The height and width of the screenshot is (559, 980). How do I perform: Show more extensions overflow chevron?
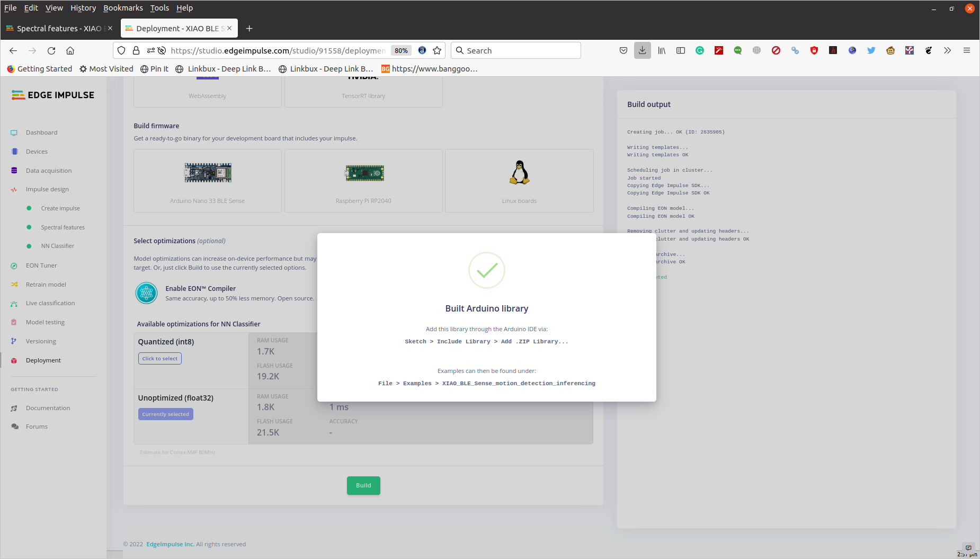(x=947, y=50)
